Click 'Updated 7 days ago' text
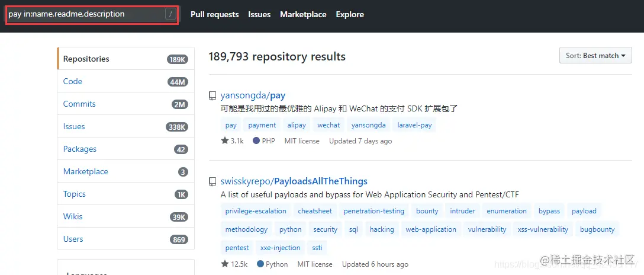This screenshot has height=275, width=644. 360,141
